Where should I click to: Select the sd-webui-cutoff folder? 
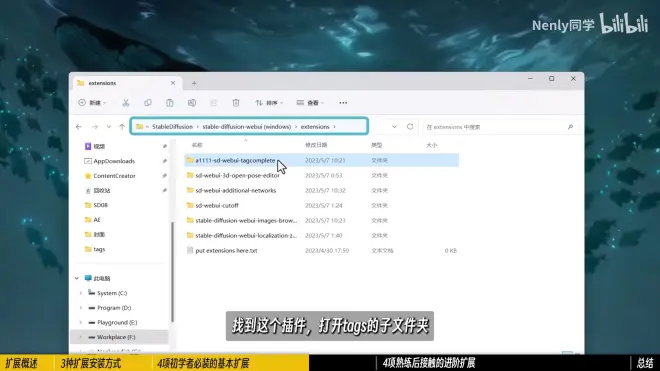322,206
